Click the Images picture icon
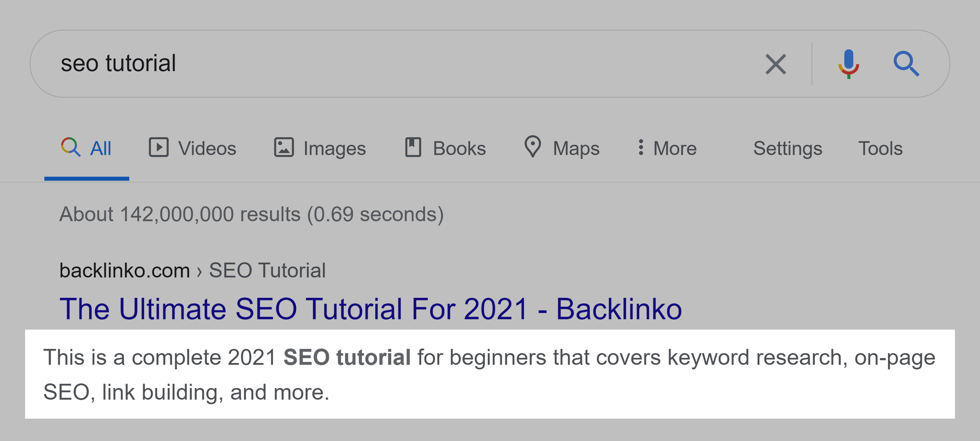 (284, 148)
